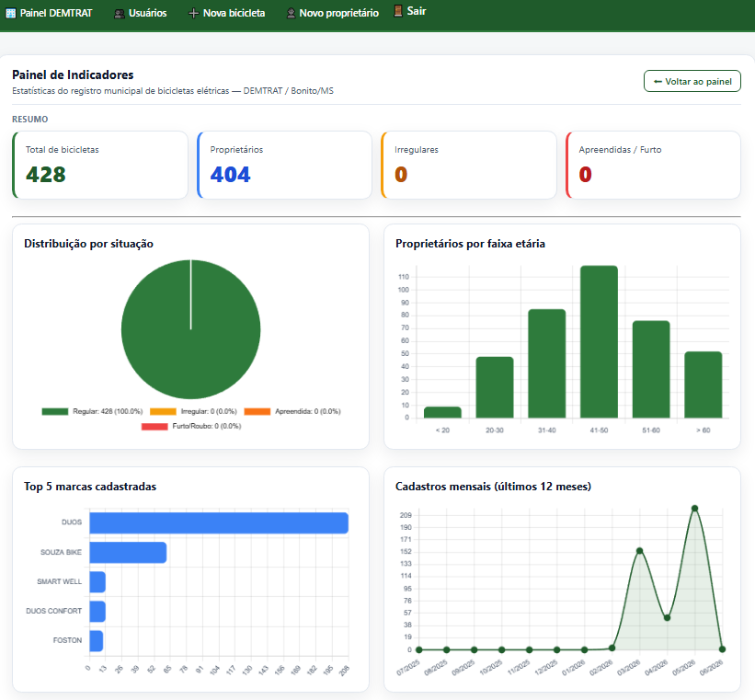Click the Estatísticas do registro municipal subtitle
Image resolution: width=755 pixels, height=700 pixels.
tap(172, 90)
